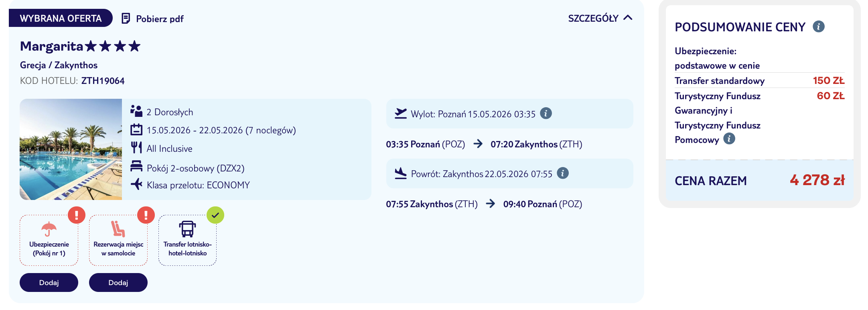Collapse the Szczegóły details section
The height and width of the screenshot is (310, 868).
coord(593,18)
